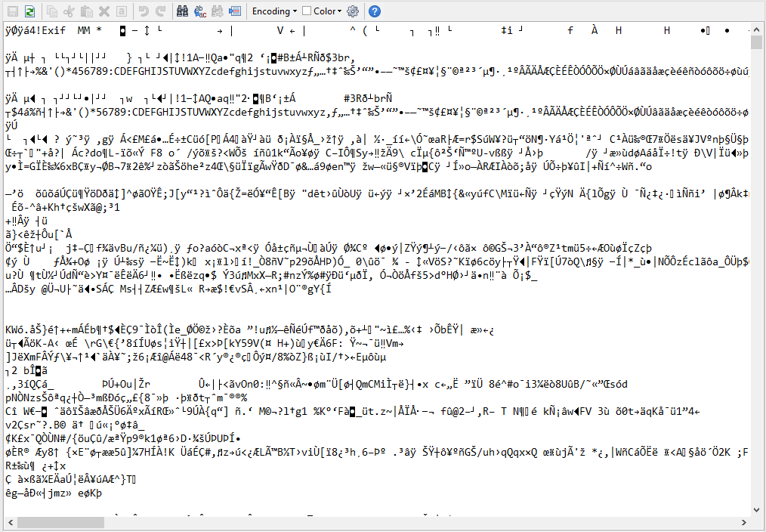Open Help with the blue question mark
The height and width of the screenshot is (532, 766).
click(x=375, y=11)
